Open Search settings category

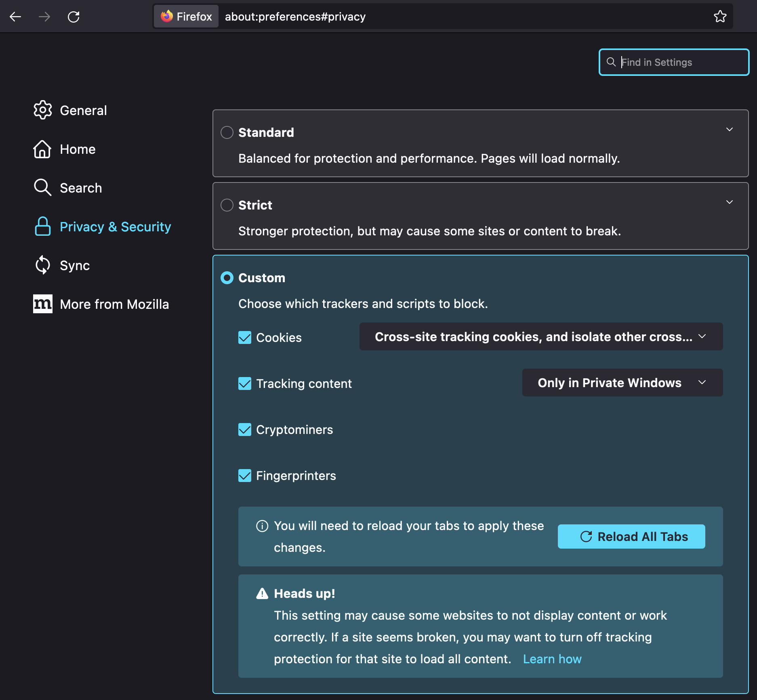(68, 188)
